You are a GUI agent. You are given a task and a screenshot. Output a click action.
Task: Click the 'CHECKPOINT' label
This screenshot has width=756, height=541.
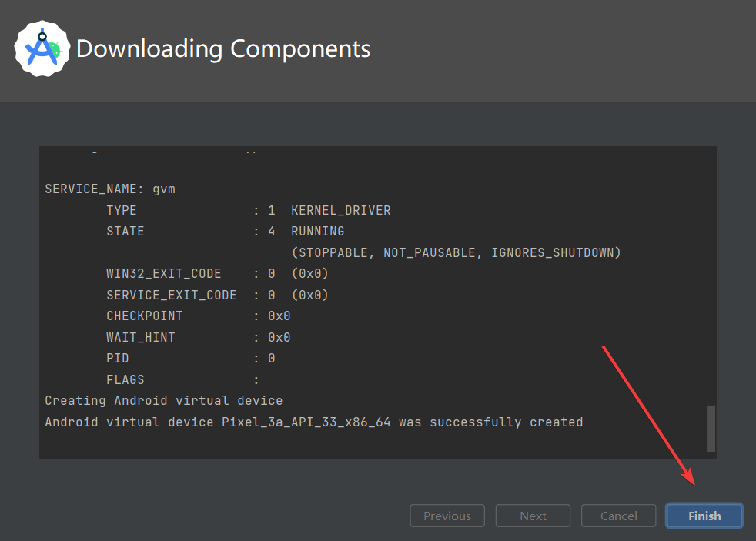click(x=145, y=316)
